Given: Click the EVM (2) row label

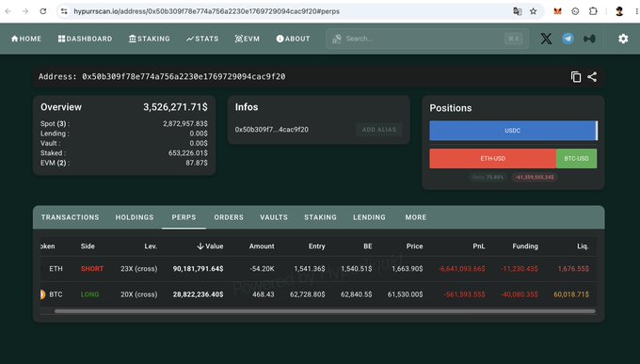Looking at the screenshot, I should (x=56, y=163).
